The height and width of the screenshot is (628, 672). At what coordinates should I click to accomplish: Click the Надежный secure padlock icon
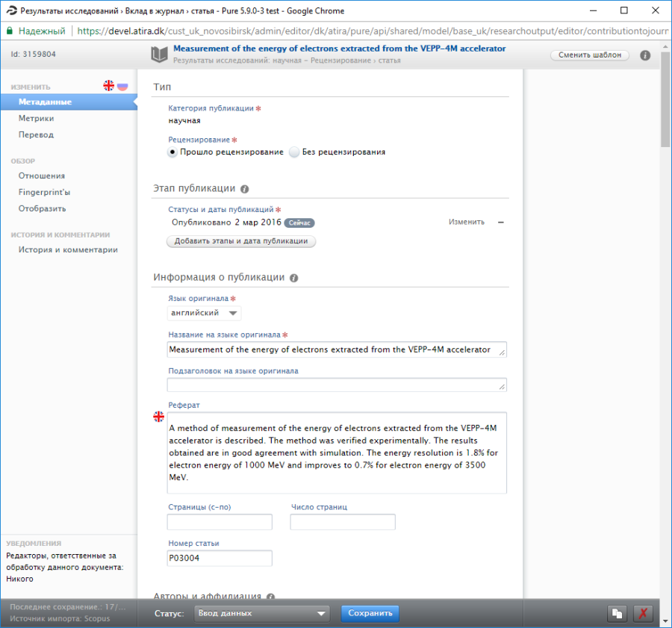click(x=10, y=31)
